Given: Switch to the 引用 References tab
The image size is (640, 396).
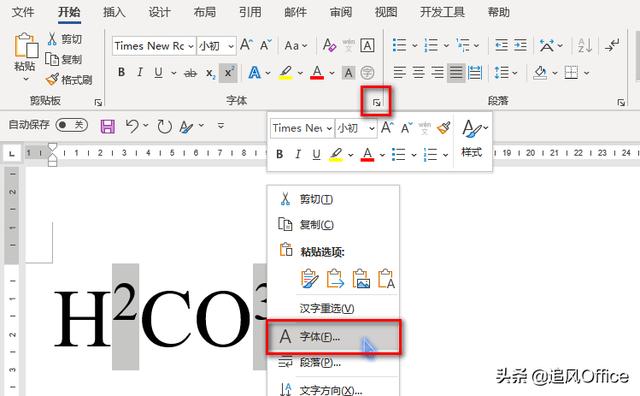Looking at the screenshot, I should click(x=250, y=12).
